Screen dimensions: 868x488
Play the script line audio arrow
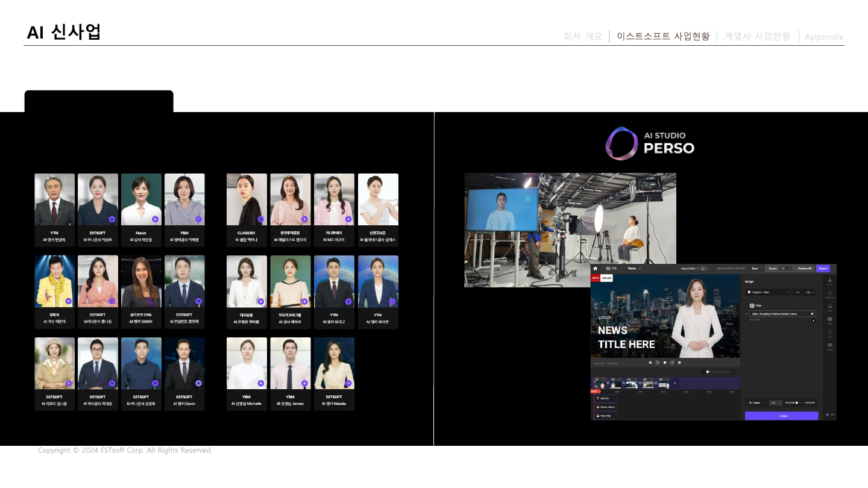(812, 314)
